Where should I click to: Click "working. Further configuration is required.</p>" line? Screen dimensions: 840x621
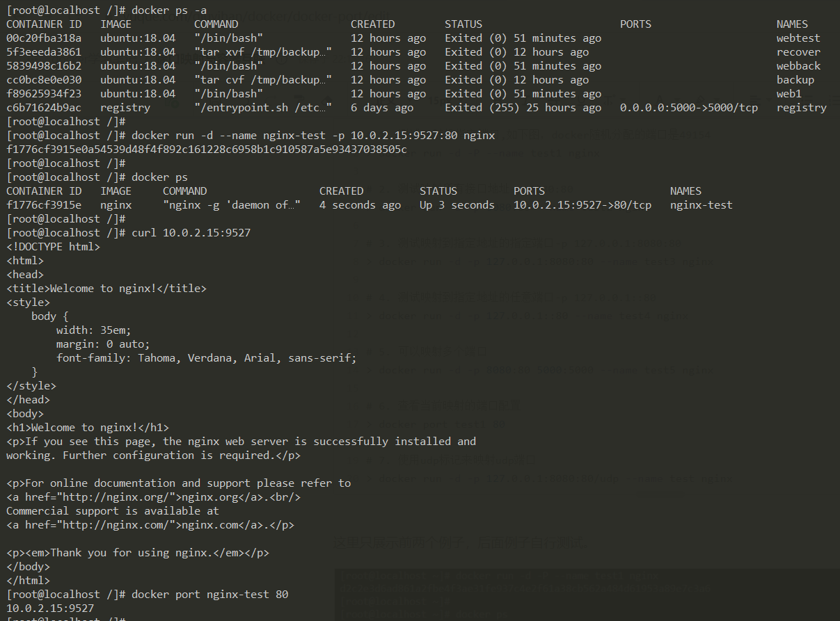pyautogui.click(x=153, y=455)
